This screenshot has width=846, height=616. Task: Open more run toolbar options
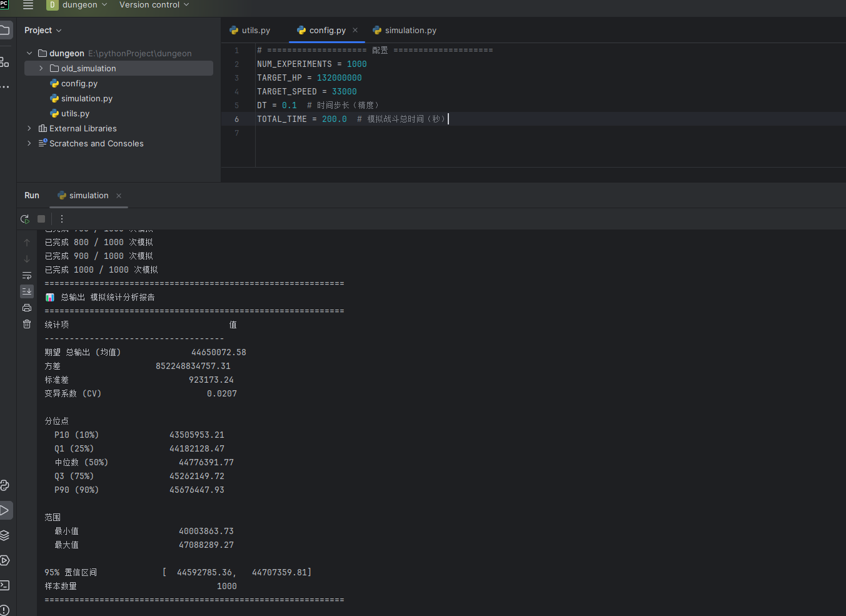(x=61, y=219)
